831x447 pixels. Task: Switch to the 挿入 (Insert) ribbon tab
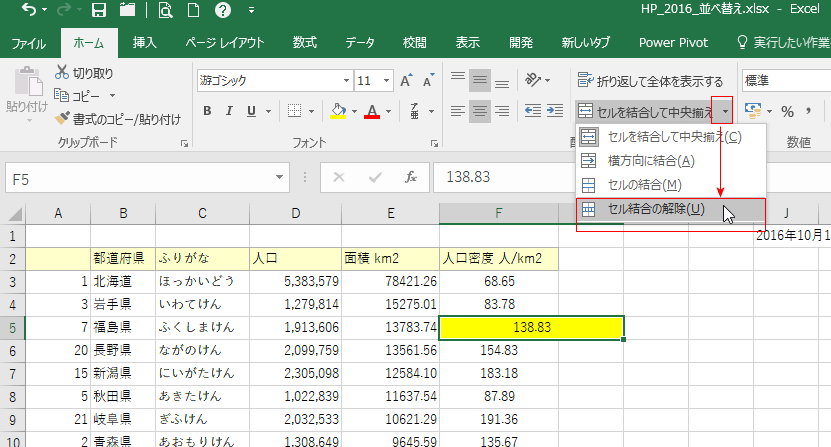pos(145,43)
